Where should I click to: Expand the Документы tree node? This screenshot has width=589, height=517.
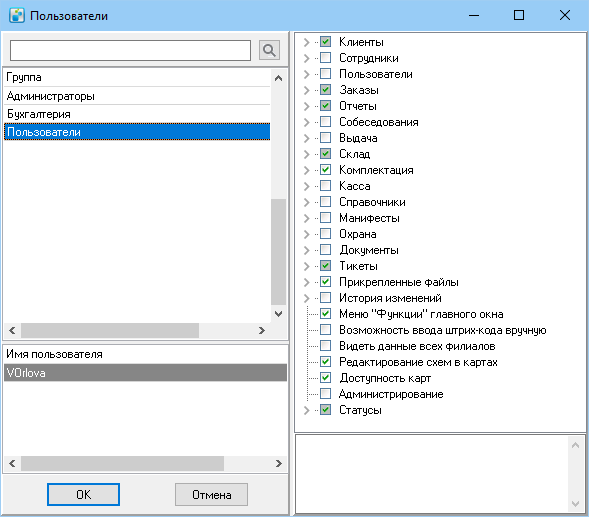click(307, 250)
